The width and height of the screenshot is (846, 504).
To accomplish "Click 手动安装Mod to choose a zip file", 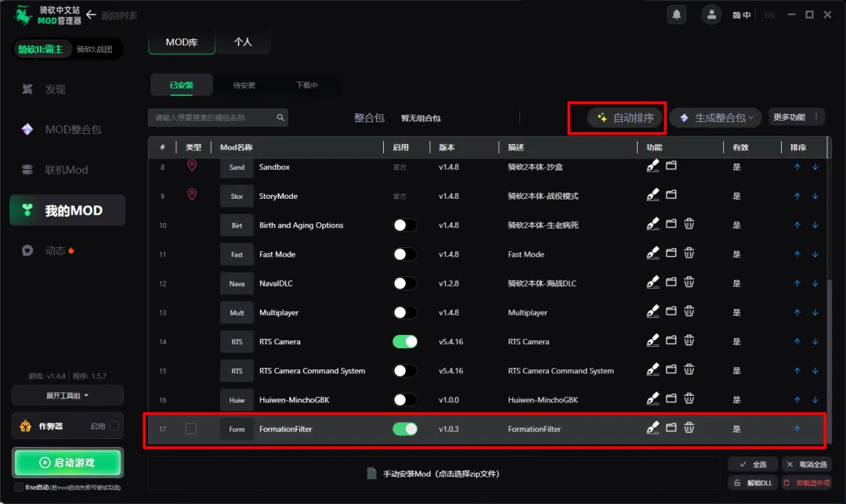I will (433, 473).
